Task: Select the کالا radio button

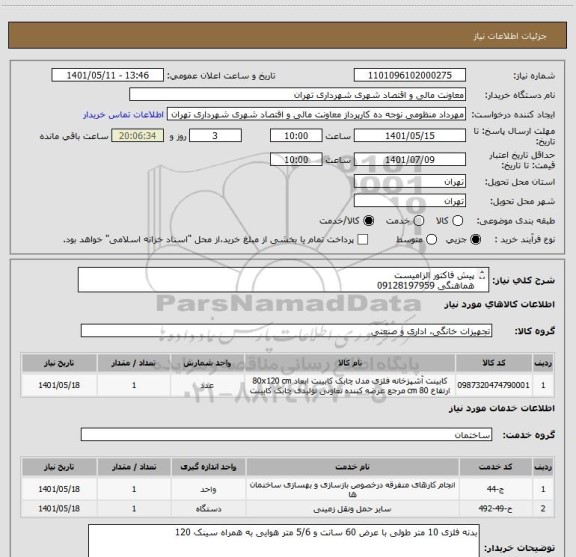Action: click(x=457, y=221)
